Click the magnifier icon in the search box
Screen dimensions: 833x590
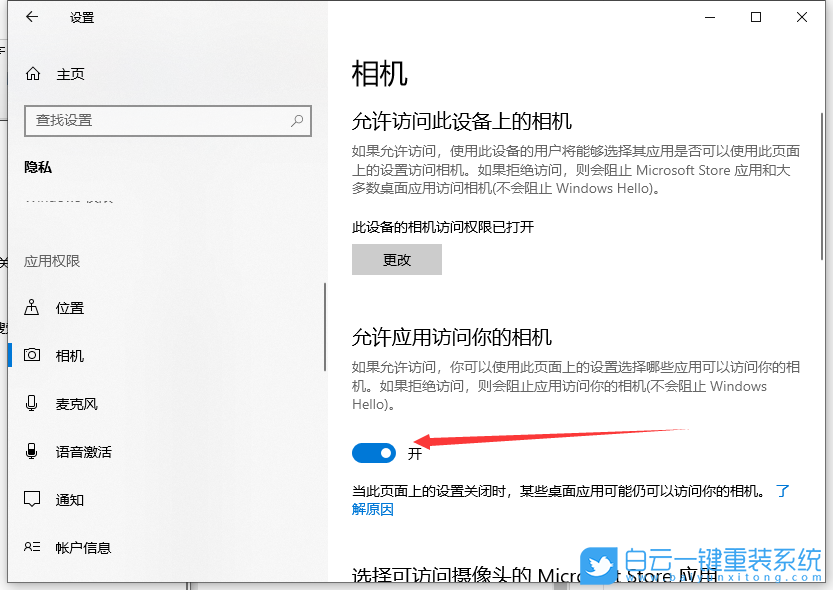point(296,120)
